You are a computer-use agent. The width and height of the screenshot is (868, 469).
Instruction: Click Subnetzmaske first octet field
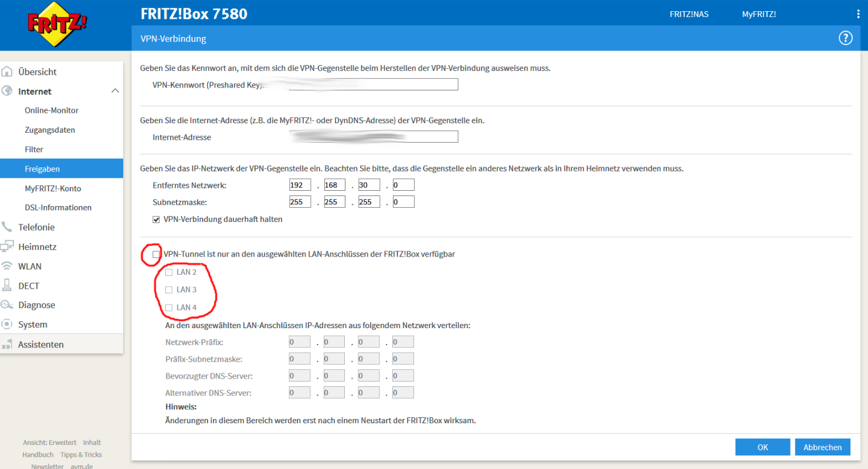click(300, 202)
